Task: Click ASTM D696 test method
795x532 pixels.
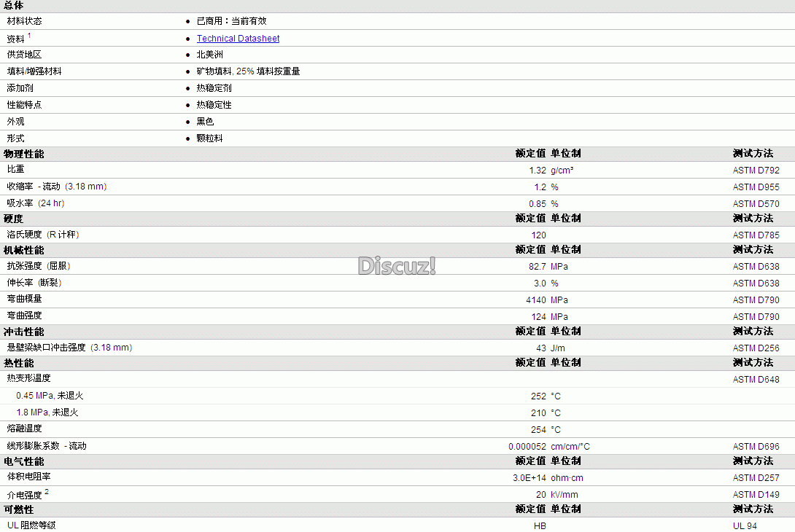Action: [x=756, y=447]
